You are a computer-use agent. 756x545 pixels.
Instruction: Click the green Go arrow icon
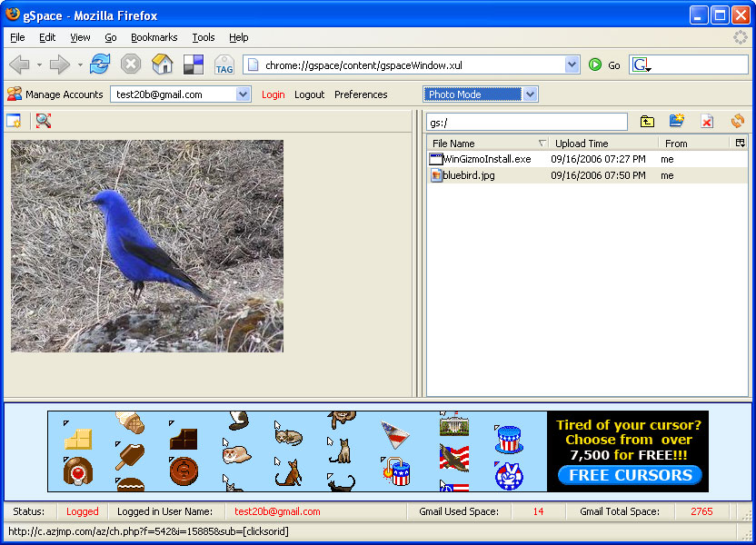click(x=595, y=64)
